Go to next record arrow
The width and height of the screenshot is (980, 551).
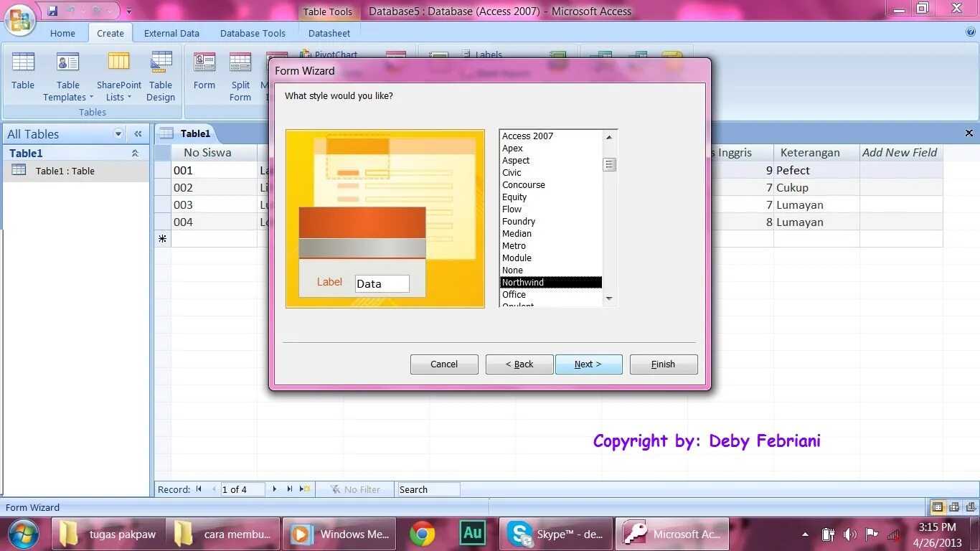274,489
